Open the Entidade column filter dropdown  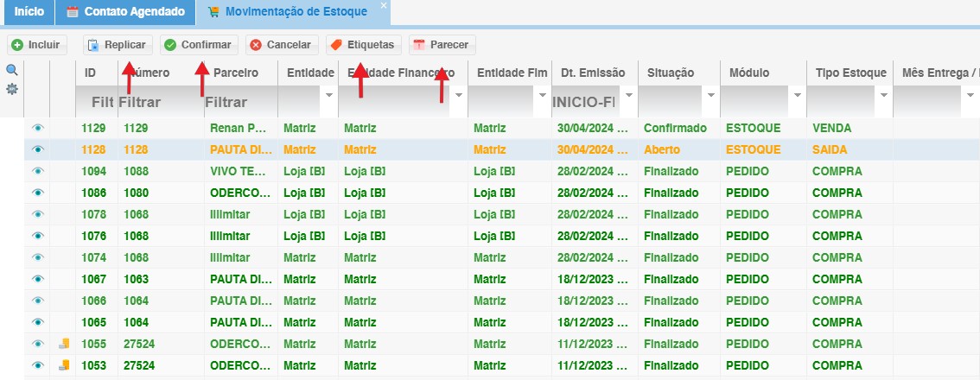[328, 95]
